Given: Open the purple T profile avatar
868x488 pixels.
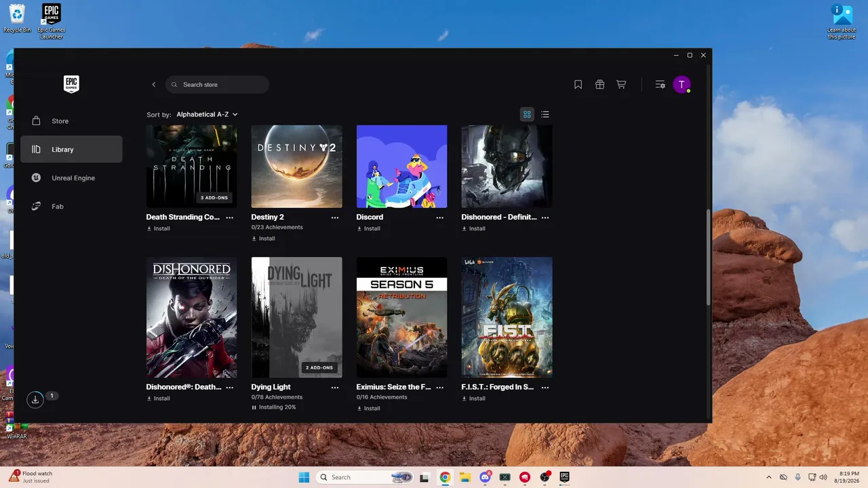Looking at the screenshot, I should coord(682,85).
